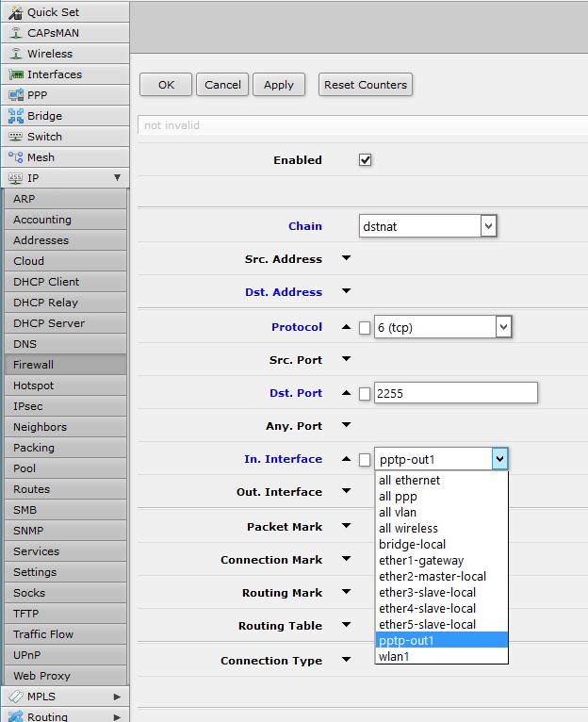This screenshot has height=722, width=588.
Task: Open Quick Set icon in sidebar
Action: 15,12
